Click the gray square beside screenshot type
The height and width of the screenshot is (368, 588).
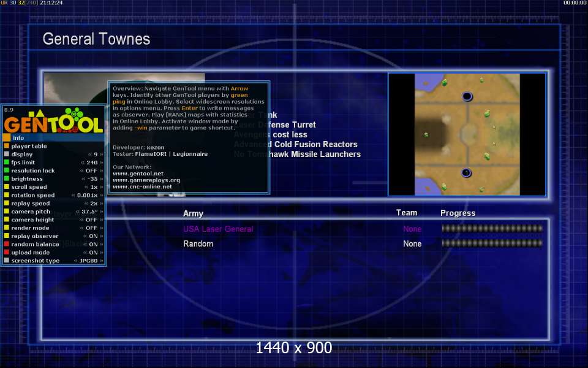point(6,261)
